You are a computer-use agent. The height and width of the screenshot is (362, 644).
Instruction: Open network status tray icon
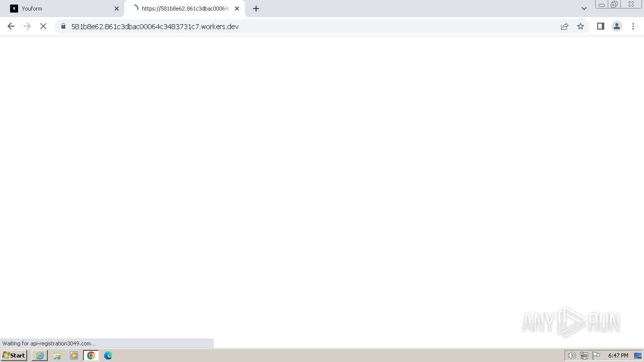(x=584, y=355)
